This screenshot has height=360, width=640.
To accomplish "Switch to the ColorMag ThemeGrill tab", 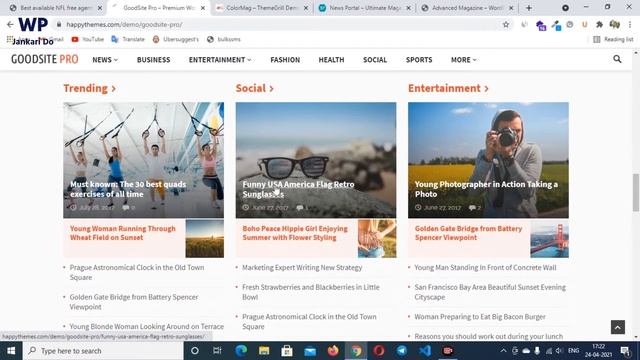I will (261, 8).
